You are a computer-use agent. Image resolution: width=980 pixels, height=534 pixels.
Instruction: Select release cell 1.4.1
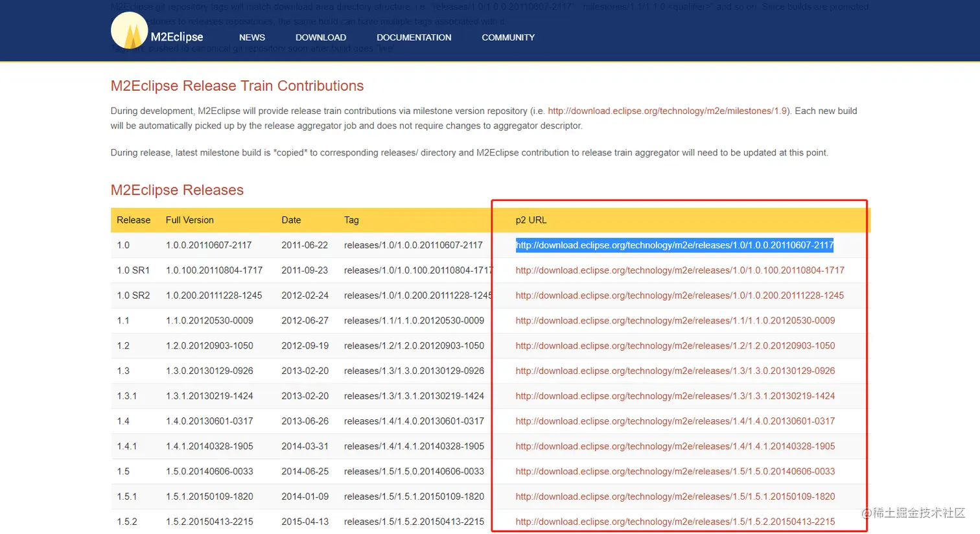pyautogui.click(x=126, y=447)
